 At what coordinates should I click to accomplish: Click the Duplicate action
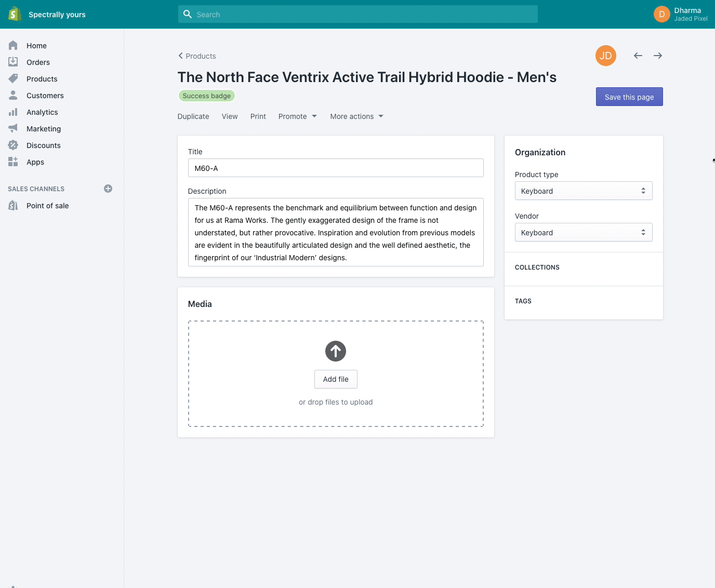click(x=193, y=116)
